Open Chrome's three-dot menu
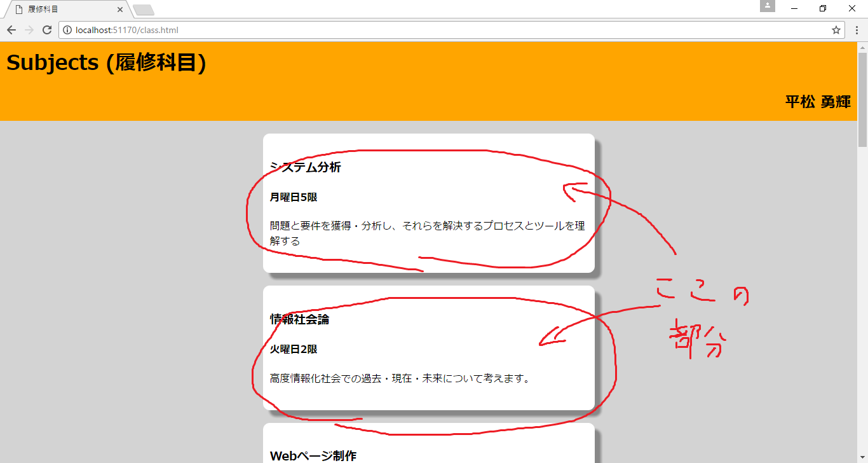 pos(857,30)
